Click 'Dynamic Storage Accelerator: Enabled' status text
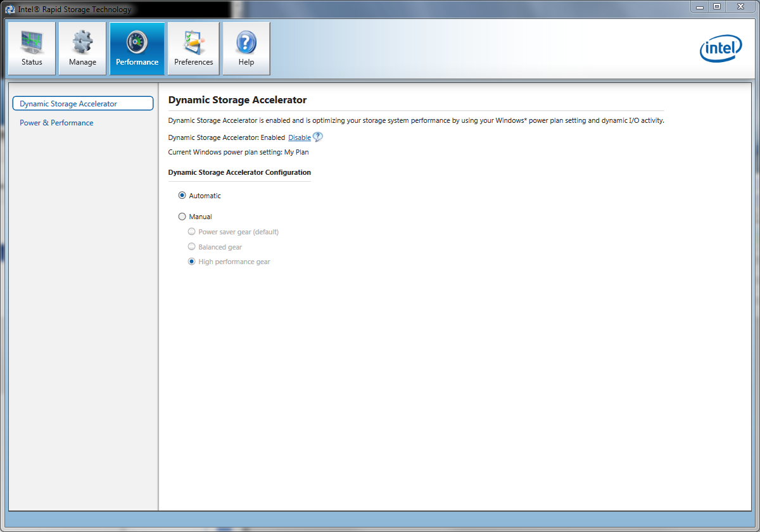This screenshot has width=760, height=532. click(227, 137)
